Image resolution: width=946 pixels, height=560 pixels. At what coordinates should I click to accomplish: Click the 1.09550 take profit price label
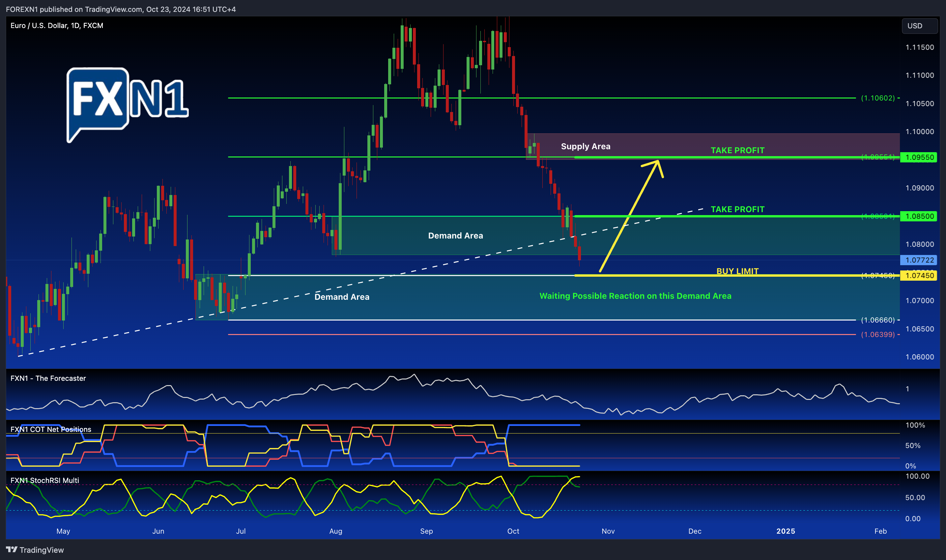(918, 157)
